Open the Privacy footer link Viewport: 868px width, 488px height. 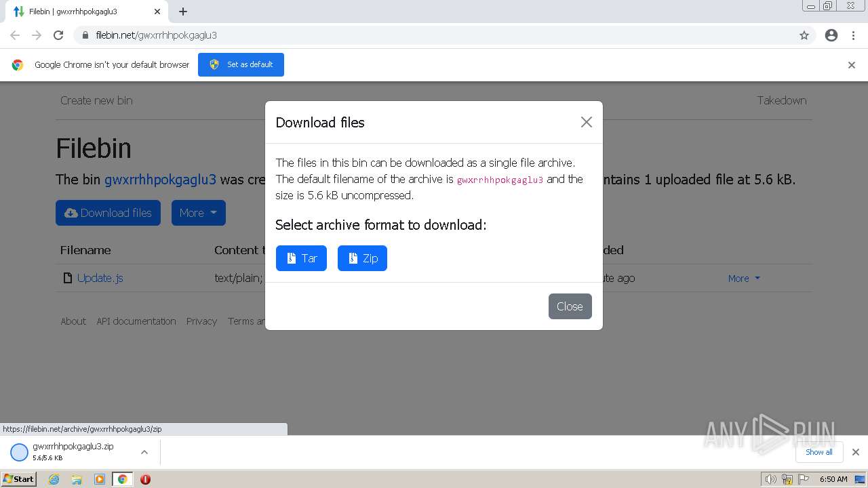(201, 321)
